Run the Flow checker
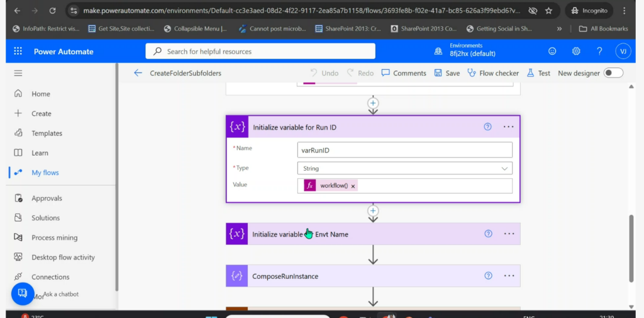Image resolution: width=644 pixels, height=318 pixels. click(493, 73)
